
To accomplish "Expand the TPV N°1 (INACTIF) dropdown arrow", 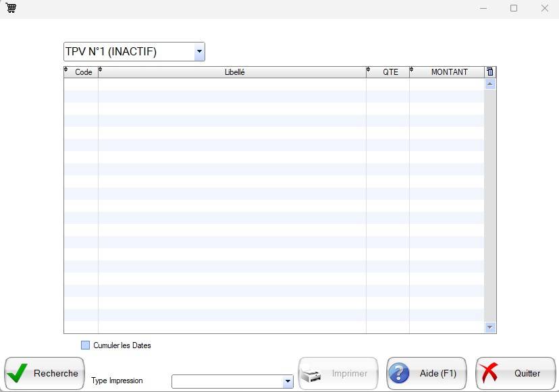I will point(199,52).
